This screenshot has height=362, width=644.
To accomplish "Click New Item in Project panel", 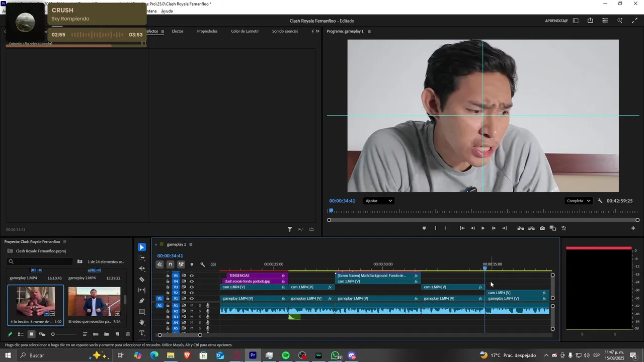I will point(117,334).
